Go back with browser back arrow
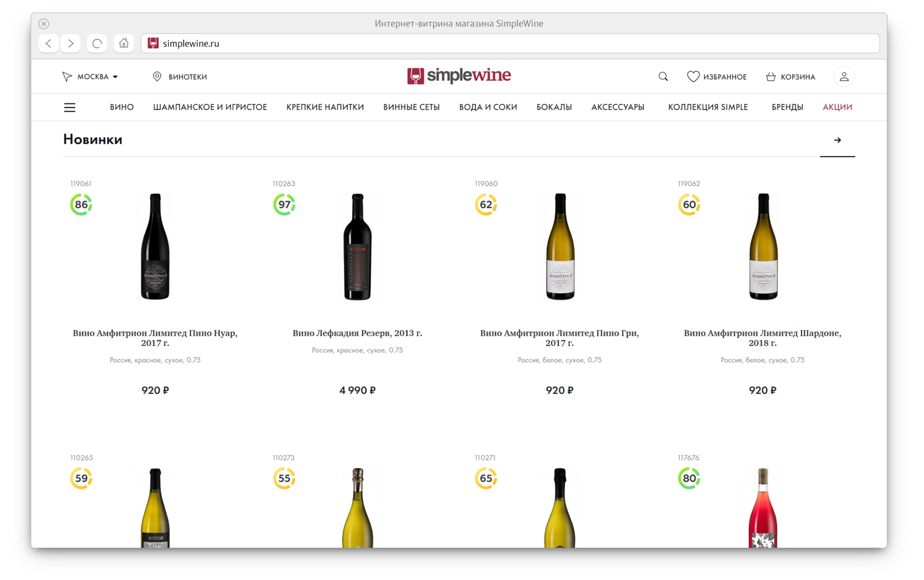 (49, 43)
